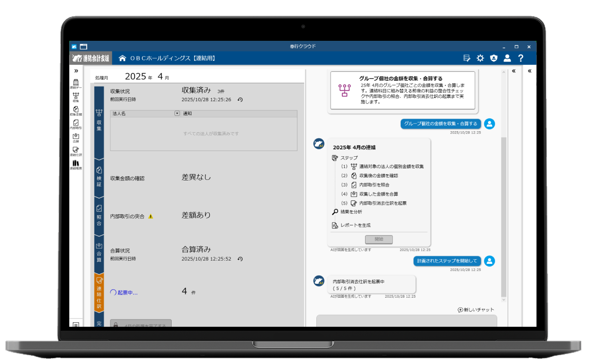This screenshot has height=364, width=590.
Task: Open the settings gear in header
Action: pos(480,58)
